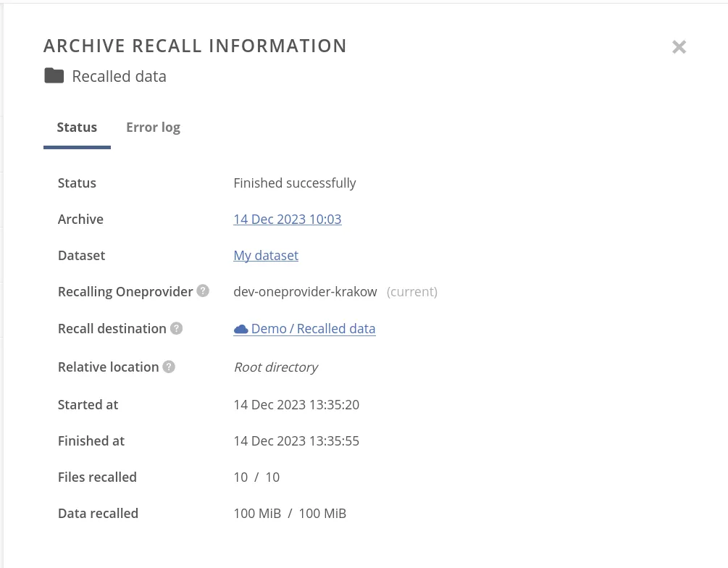
Task: Click the (current) label beside the provider
Action: click(x=411, y=292)
